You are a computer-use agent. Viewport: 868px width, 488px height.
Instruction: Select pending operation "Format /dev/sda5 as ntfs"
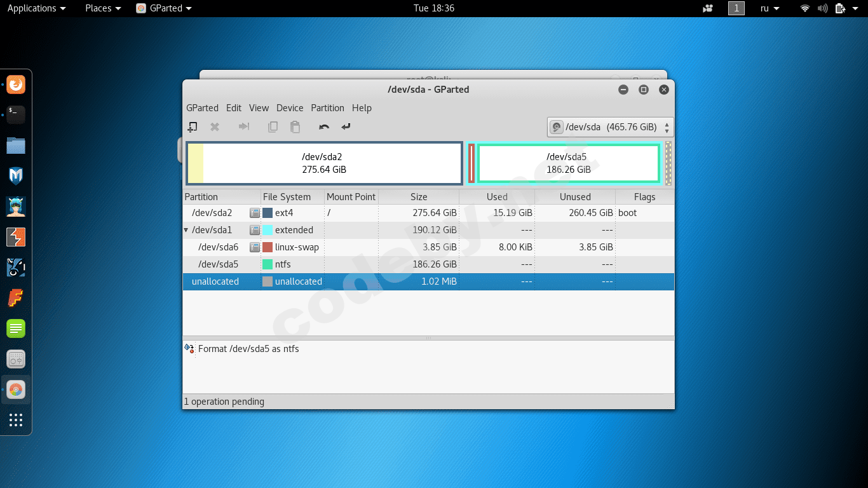click(248, 349)
